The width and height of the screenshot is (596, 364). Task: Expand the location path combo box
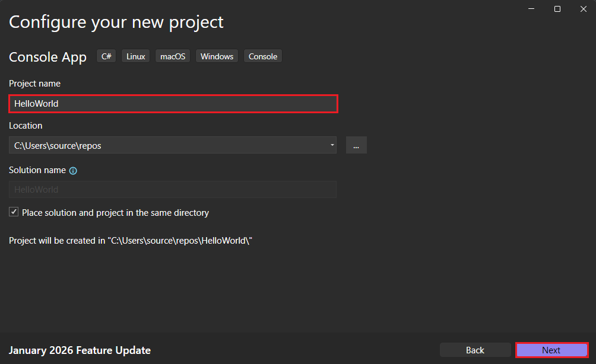click(331, 145)
